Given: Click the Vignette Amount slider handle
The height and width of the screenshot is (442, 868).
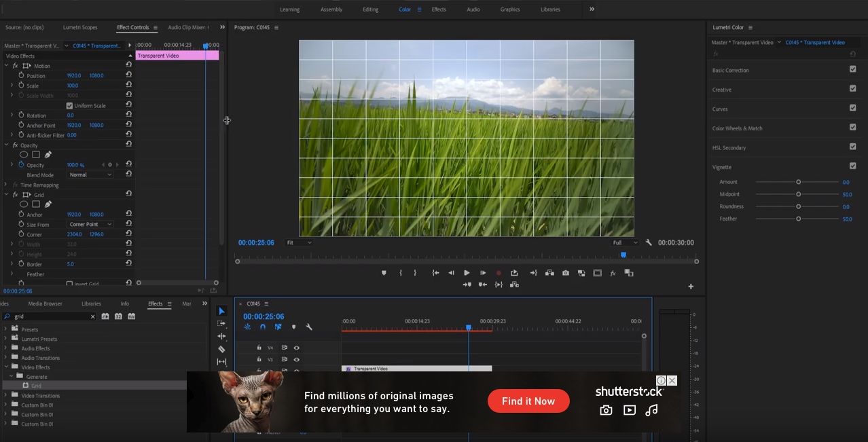Looking at the screenshot, I should tap(798, 182).
